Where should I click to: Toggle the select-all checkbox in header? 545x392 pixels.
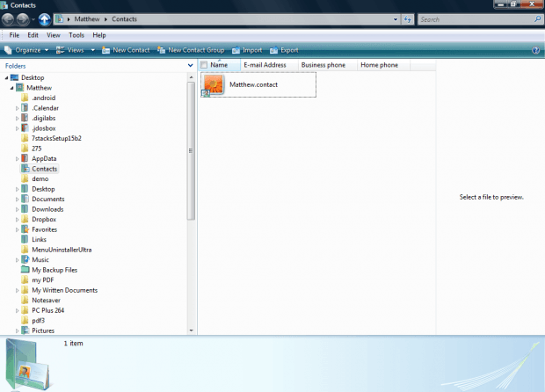[204, 65]
